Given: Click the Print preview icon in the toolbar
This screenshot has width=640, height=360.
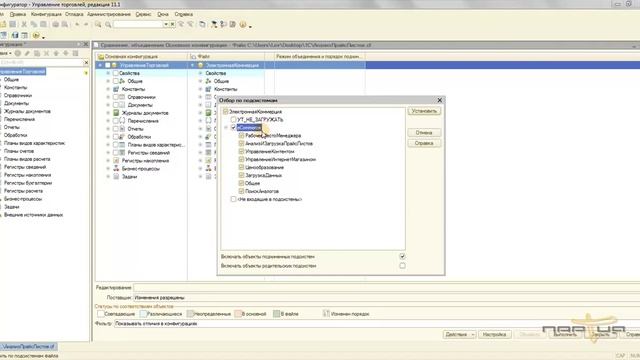Looking at the screenshot, I should (x=64, y=24).
